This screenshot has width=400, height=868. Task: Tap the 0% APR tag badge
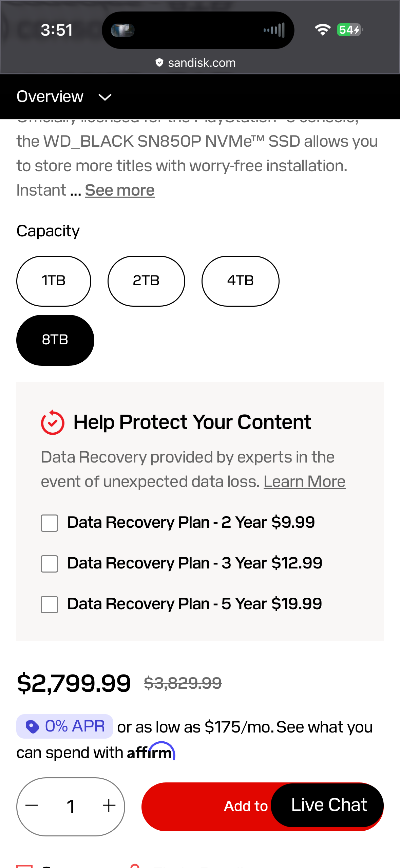click(x=65, y=726)
